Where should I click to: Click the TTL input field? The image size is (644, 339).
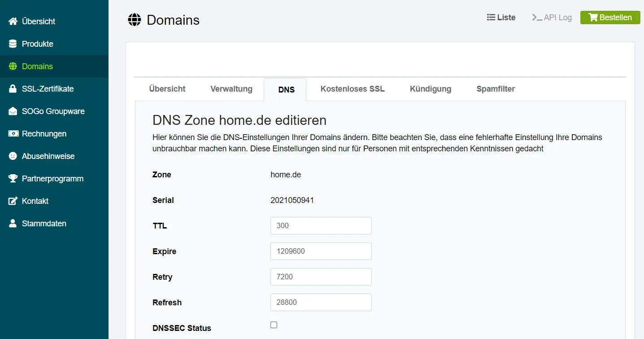point(321,225)
